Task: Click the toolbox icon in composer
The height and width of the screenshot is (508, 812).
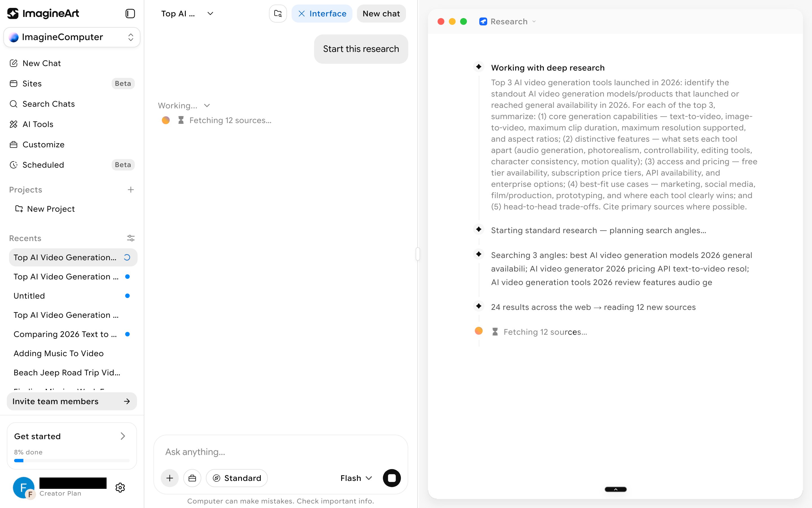Action: pyautogui.click(x=192, y=478)
